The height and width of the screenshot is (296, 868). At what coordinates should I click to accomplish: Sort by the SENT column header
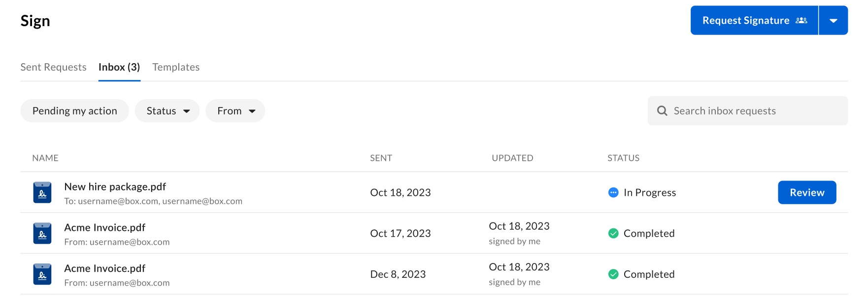pyautogui.click(x=381, y=158)
